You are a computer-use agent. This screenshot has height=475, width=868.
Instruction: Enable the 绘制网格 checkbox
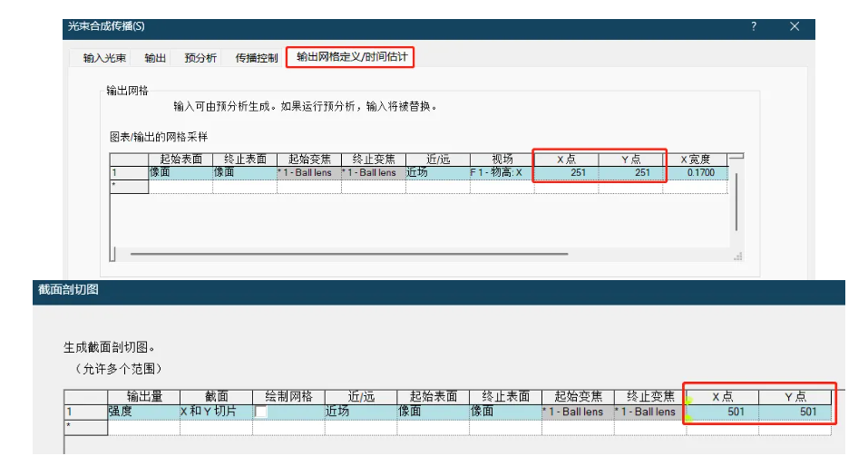tap(262, 412)
